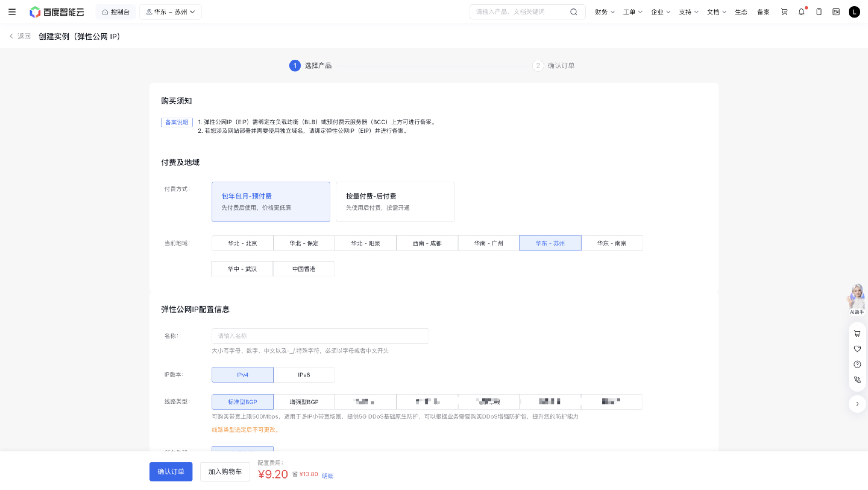Open the 明细 price details link
The height and width of the screenshot is (490, 868).
pos(328,476)
